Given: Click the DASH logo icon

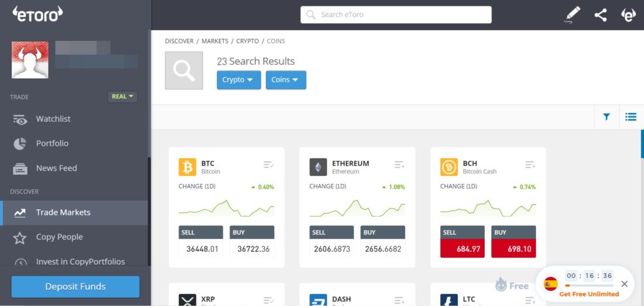Looking at the screenshot, I should point(318,300).
